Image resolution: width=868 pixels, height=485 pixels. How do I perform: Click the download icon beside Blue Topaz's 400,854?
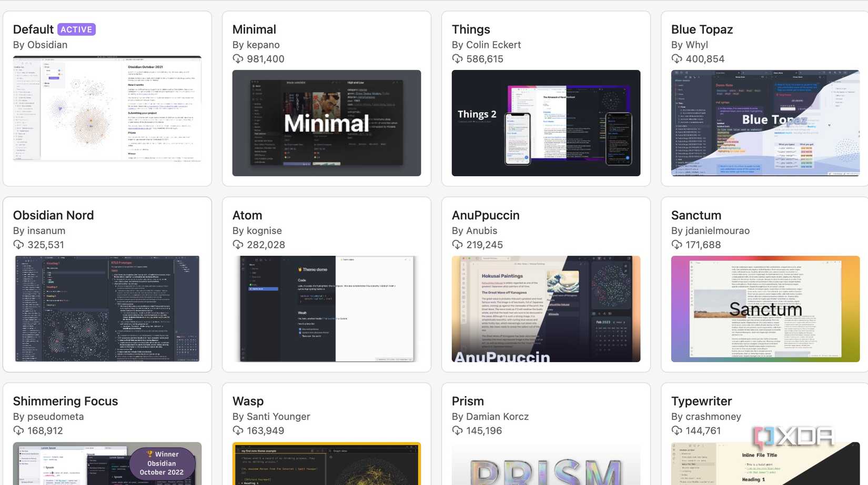click(676, 59)
